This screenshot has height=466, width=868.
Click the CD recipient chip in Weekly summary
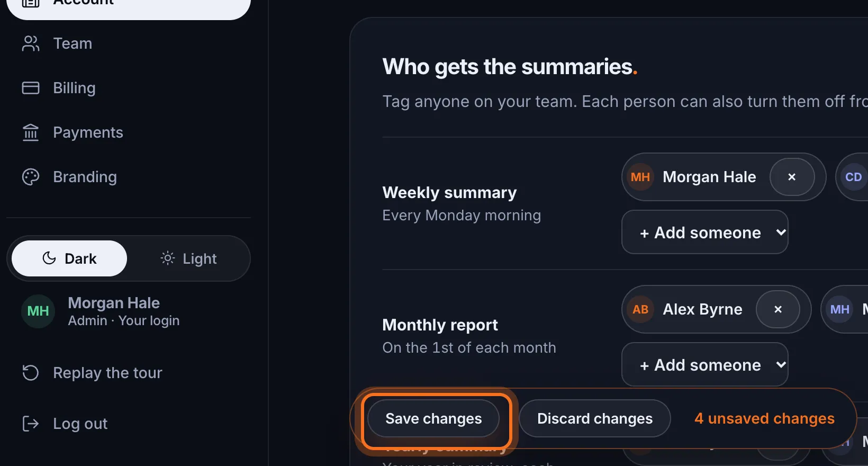pyautogui.click(x=853, y=177)
